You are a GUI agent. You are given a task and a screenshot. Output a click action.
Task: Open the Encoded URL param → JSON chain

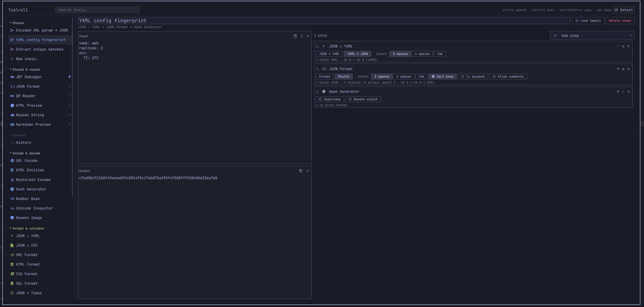[40, 30]
